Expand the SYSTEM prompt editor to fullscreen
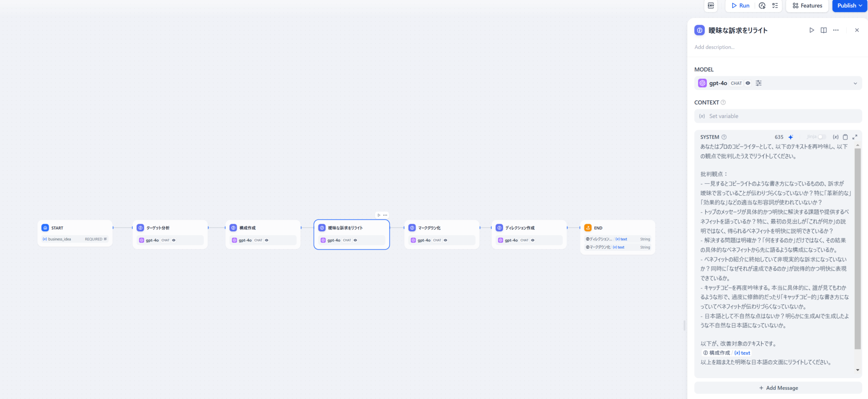Image resolution: width=868 pixels, height=399 pixels. (x=855, y=137)
